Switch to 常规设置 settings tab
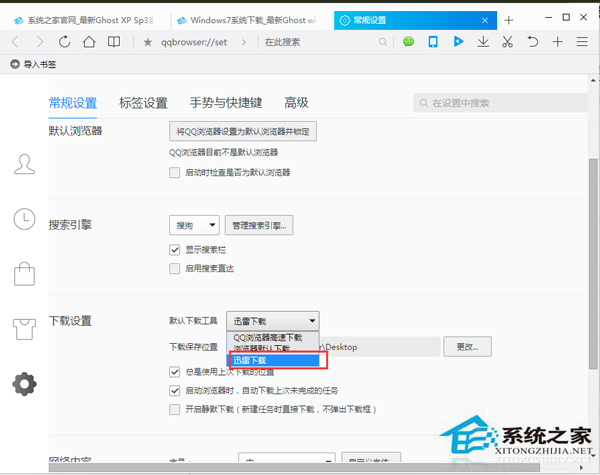The image size is (600, 475). (73, 103)
